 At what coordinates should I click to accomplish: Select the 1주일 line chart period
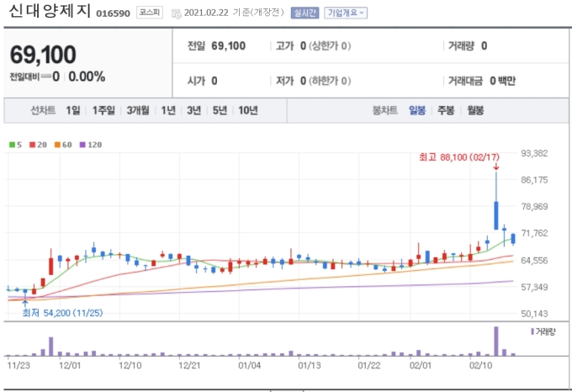tap(103, 110)
